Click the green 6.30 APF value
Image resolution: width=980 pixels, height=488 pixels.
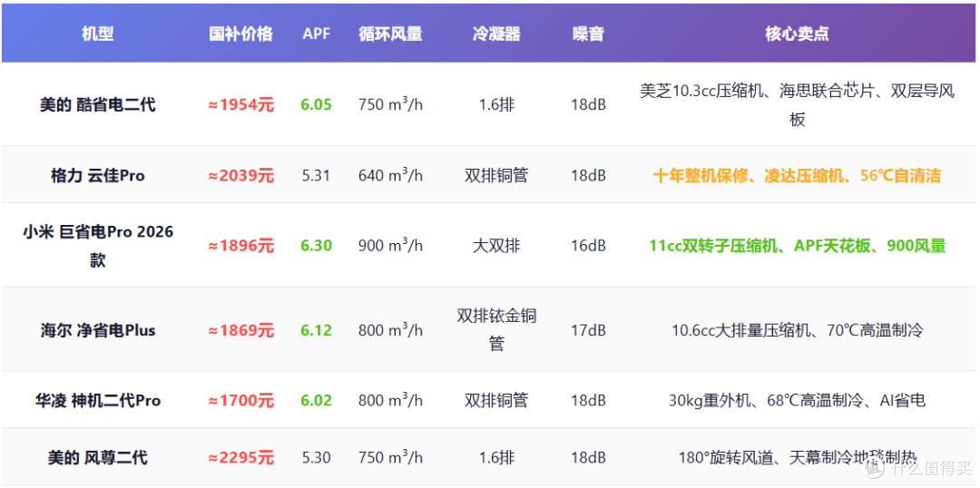[317, 246]
